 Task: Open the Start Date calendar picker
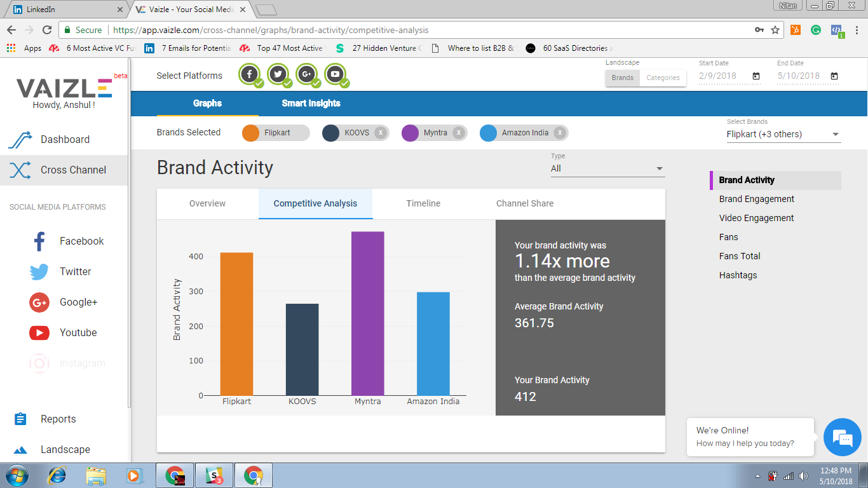point(756,76)
